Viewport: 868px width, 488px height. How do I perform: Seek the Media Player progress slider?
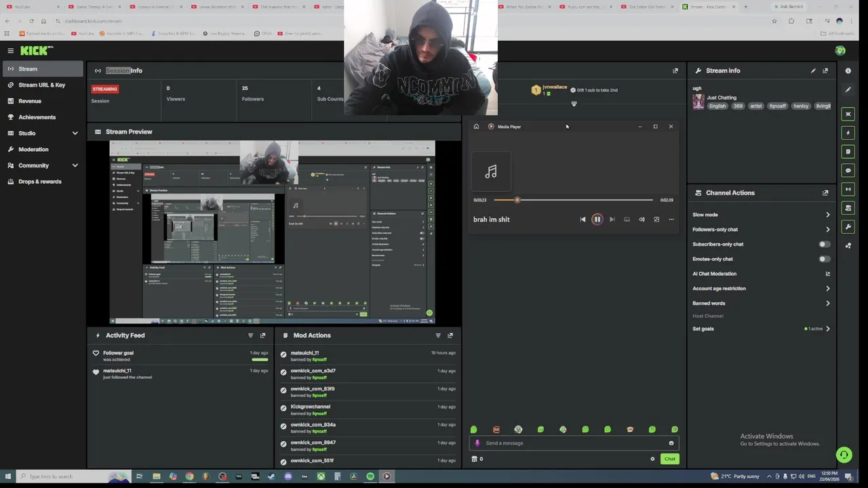(573, 200)
